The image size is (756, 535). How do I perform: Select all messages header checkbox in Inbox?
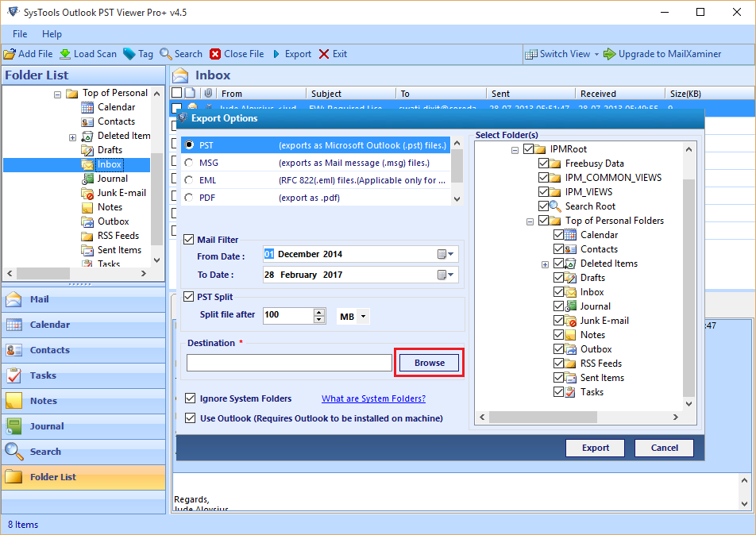pyautogui.click(x=177, y=93)
